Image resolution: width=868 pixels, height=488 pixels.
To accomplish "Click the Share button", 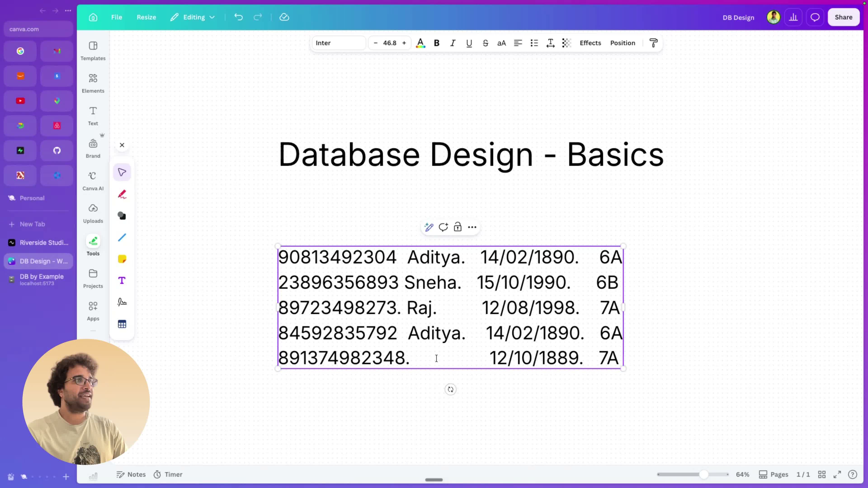I will 843,17.
